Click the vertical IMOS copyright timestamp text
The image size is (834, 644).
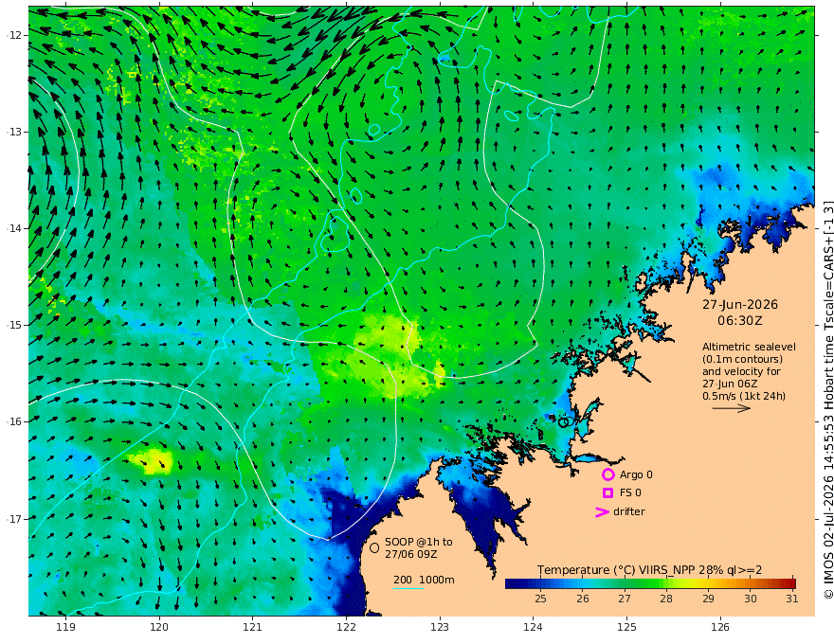click(x=827, y=400)
